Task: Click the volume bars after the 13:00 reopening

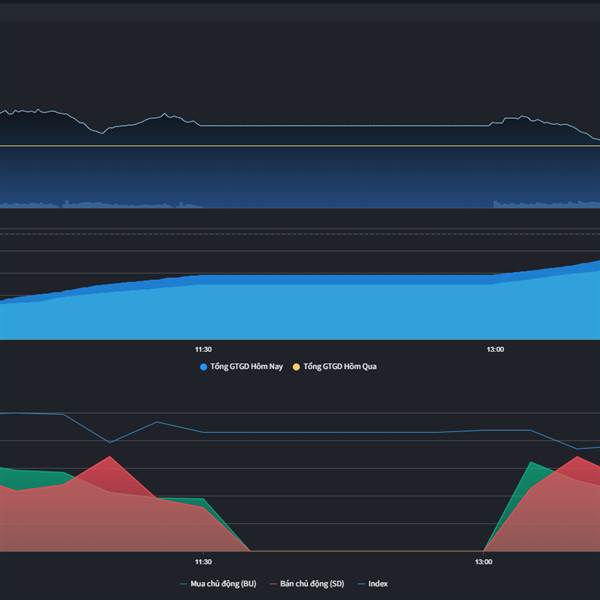Action: (x=546, y=204)
